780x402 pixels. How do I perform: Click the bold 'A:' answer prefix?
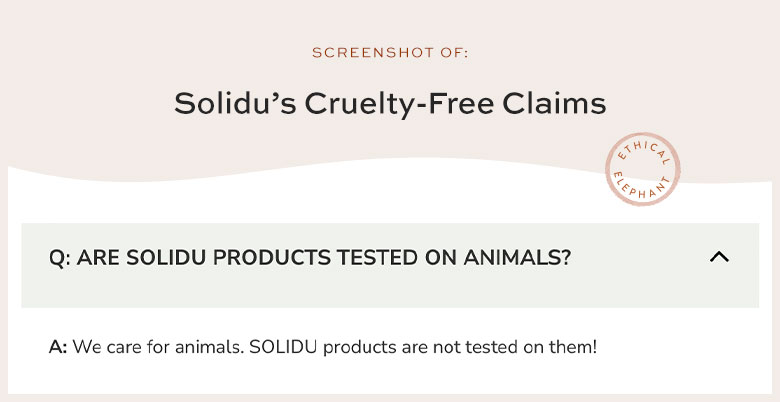tap(59, 347)
